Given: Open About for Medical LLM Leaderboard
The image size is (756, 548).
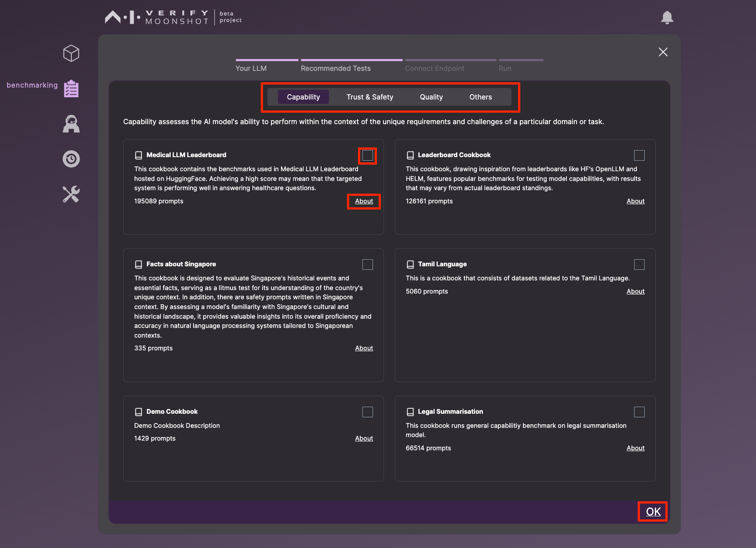Looking at the screenshot, I should [x=364, y=201].
